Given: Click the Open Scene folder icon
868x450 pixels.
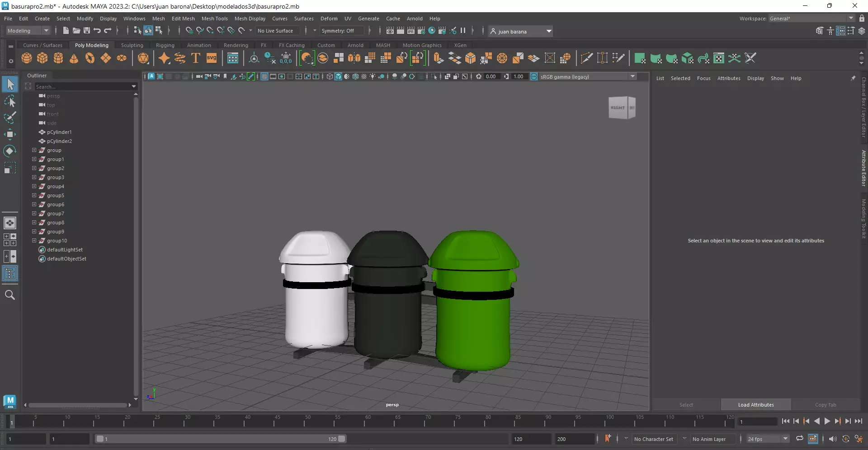Looking at the screenshot, I should pyautogui.click(x=76, y=30).
